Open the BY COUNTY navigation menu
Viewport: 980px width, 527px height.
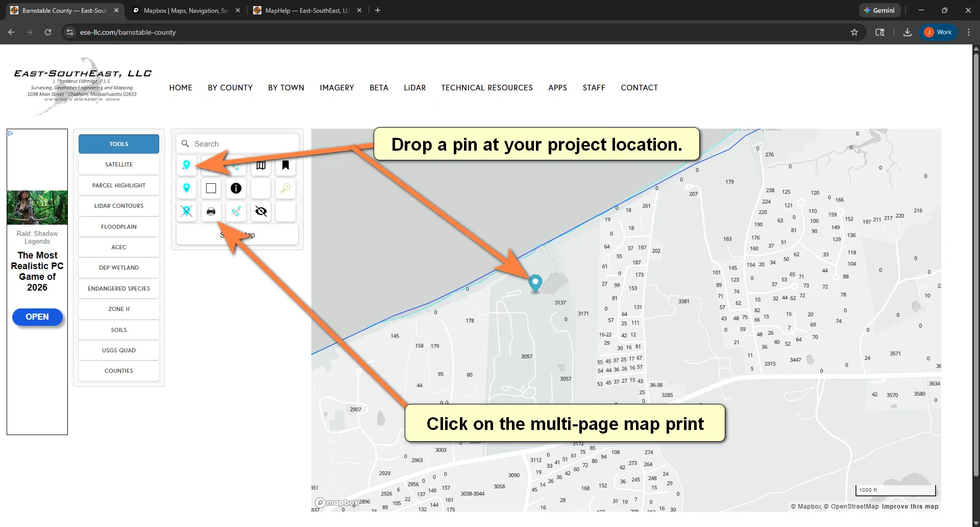(x=230, y=87)
